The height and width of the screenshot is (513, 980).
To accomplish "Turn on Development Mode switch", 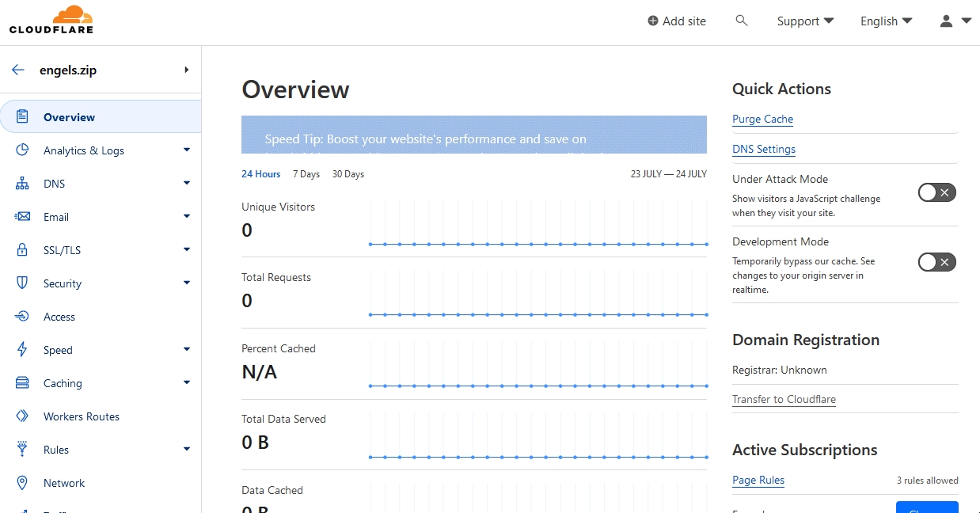I will [x=937, y=262].
